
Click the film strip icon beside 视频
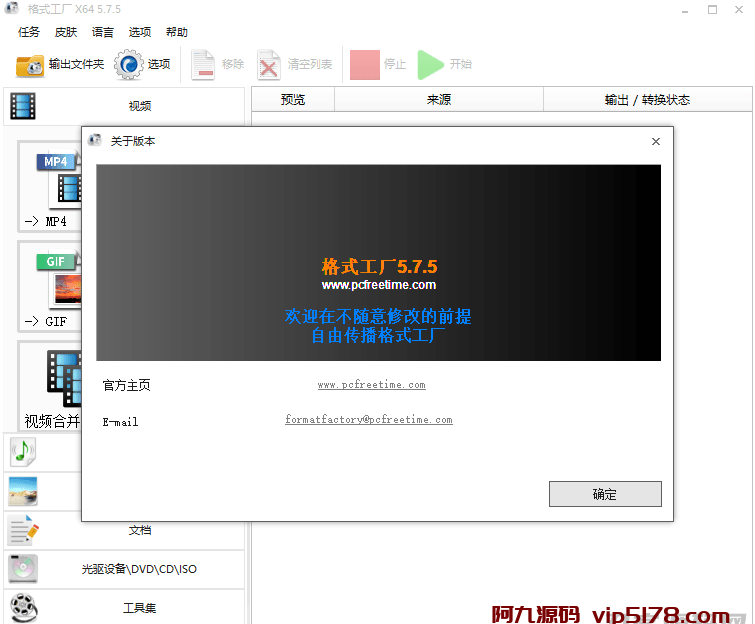(x=23, y=106)
